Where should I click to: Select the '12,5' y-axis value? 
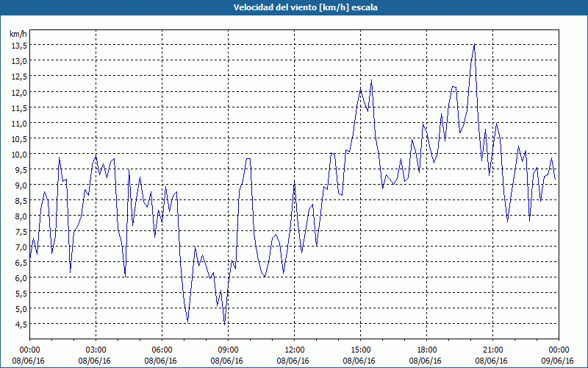coord(20,77)
